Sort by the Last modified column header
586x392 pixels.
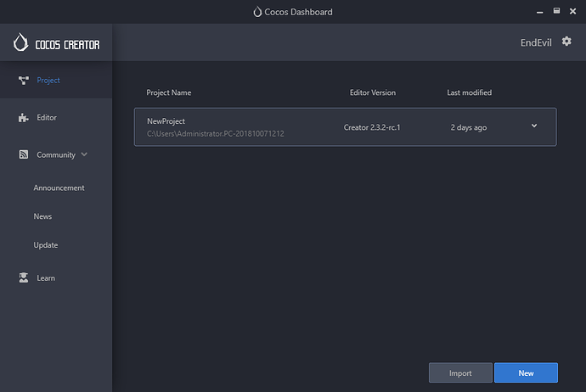pos(470,92)
